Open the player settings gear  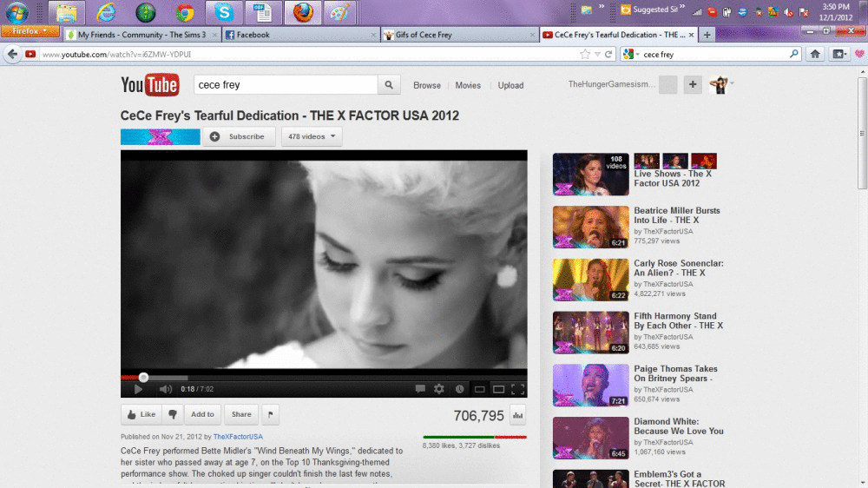(439, 389)
